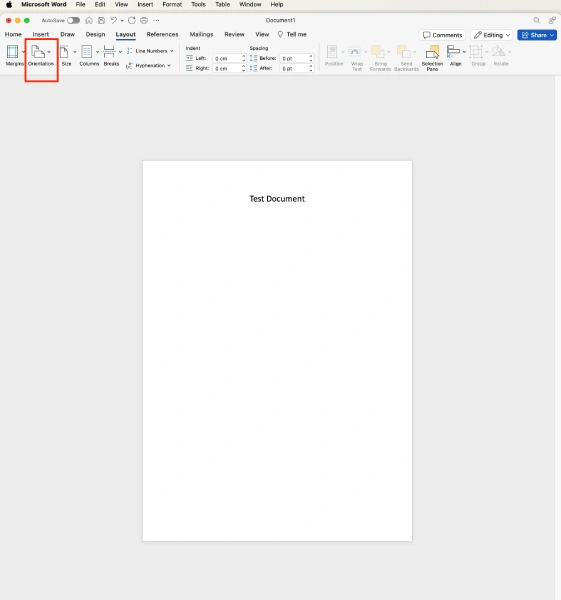Expand the Margins dropdown arrow
Viewport: 561px width, 600px height.
tap(23, 52)
